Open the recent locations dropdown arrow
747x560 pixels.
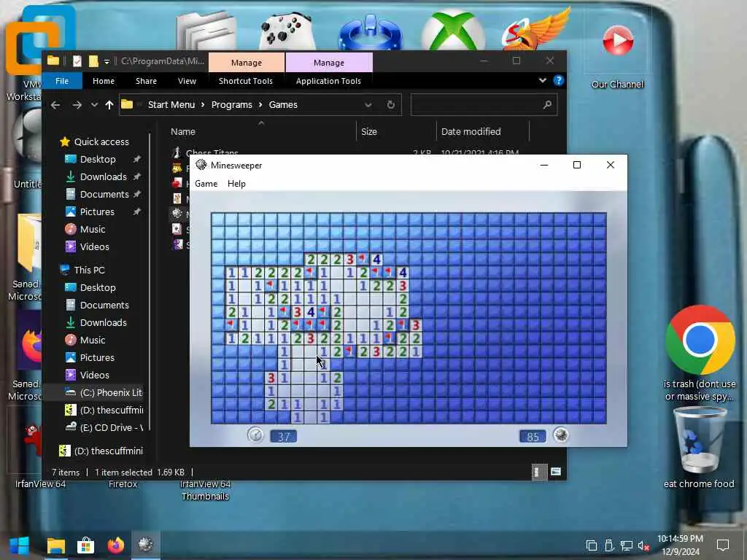[x=94, y=105]
